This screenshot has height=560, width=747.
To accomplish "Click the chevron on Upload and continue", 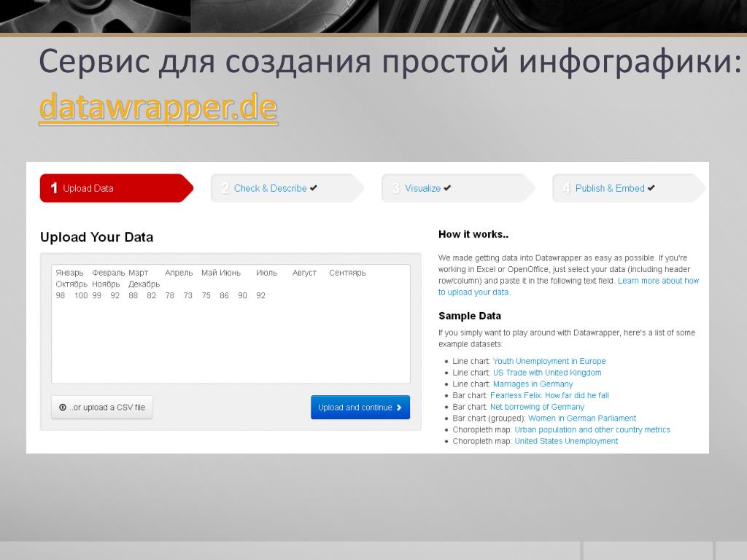I will tap(399, 408).
